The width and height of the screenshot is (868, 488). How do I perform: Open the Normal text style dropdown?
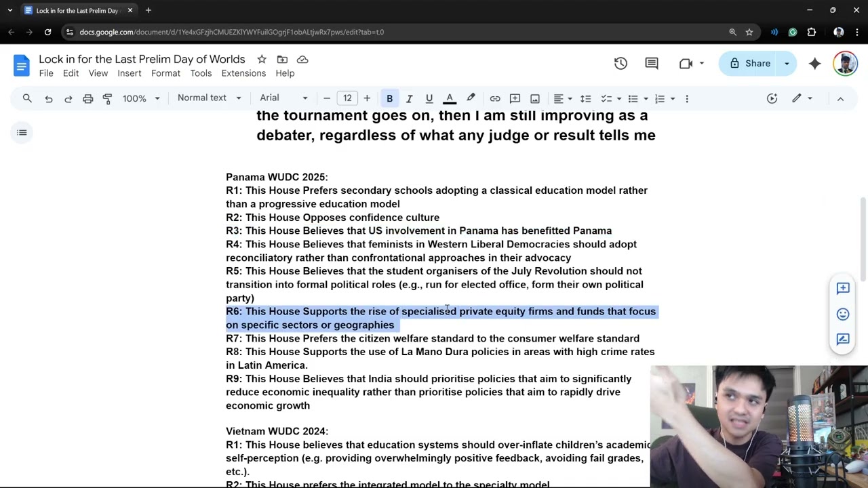click(x=209, y=98)
